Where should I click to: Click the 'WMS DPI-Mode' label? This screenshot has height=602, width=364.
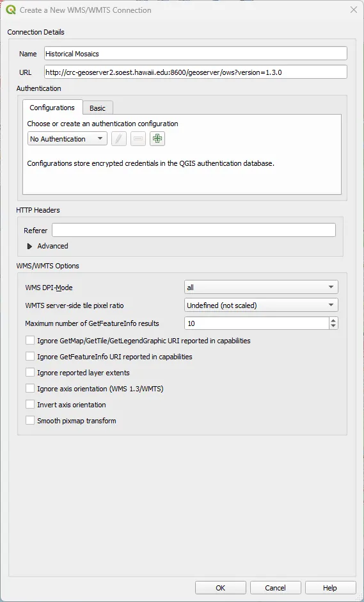point(49,288)
